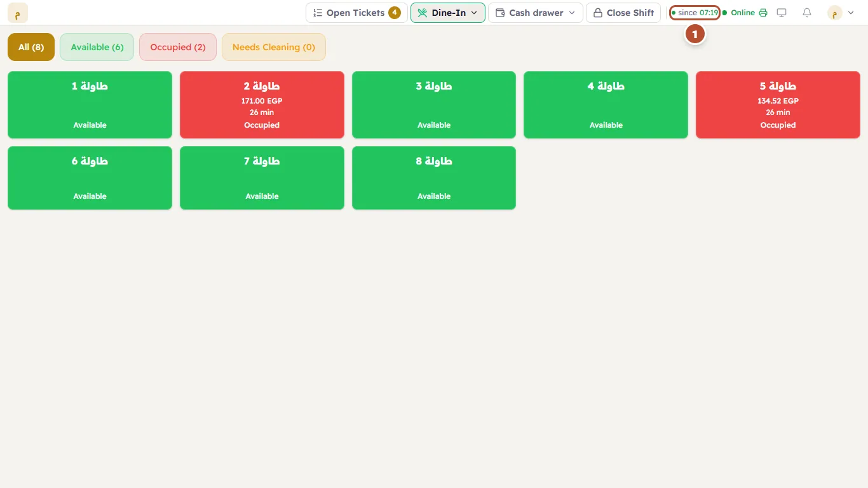868x488 pixels.
Task: Pick available table طاولة 6
Action: [90, 178]
